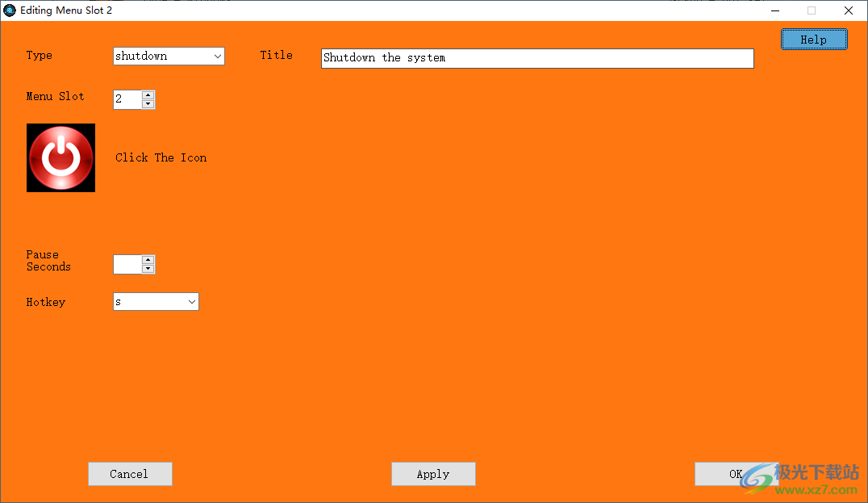Click the Type dropdown's arrow
Screen dimensions: 868x503
click(217, 56)
